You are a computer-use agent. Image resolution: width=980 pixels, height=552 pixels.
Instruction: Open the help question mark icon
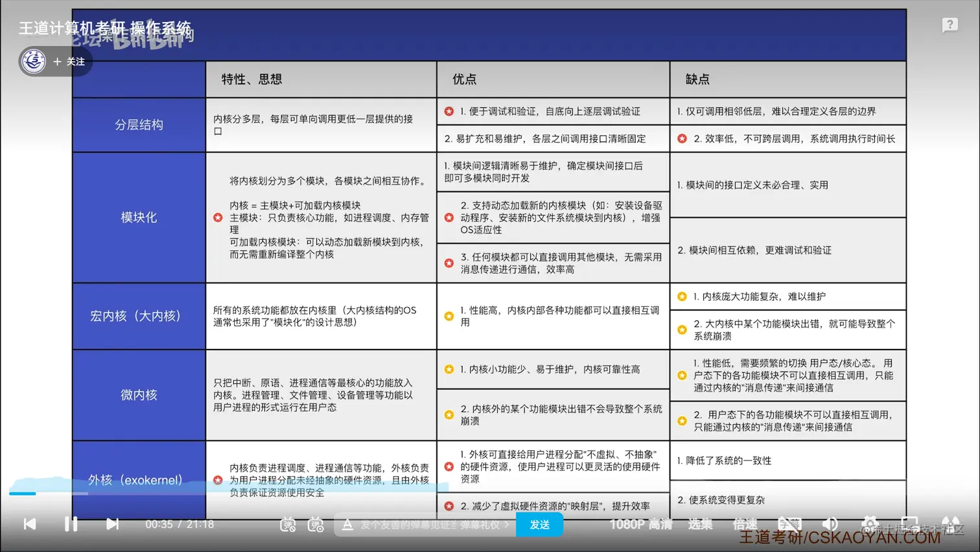point(950,25)
